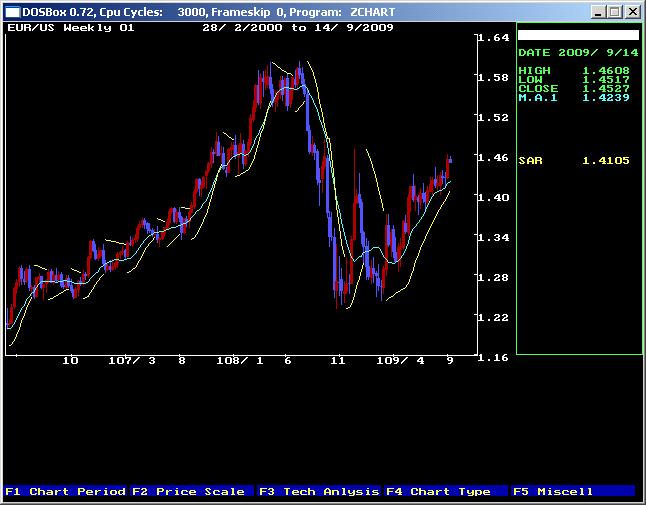Click the 109/ 4 time axis label

(400, 361)
